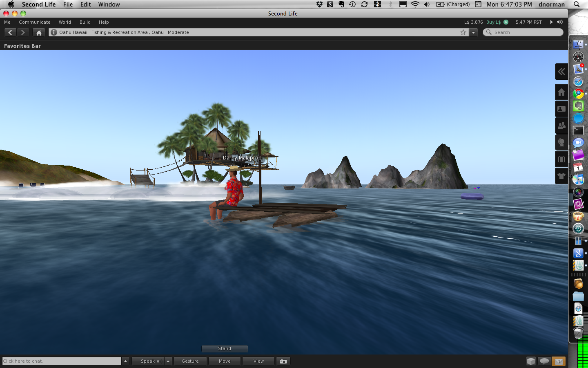The width and height of the screenshot is (588, 368).
Task: Toggle the master volume speaker icon
Action: pyautogui.click(x=560, y=22)
